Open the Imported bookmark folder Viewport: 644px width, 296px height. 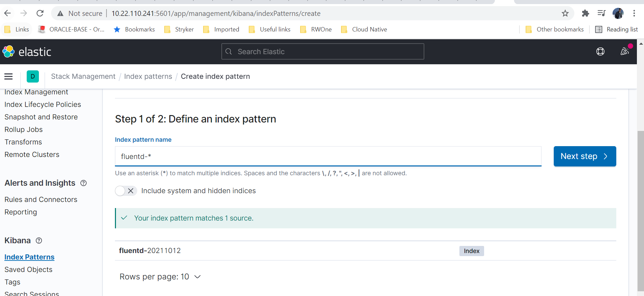221,29
